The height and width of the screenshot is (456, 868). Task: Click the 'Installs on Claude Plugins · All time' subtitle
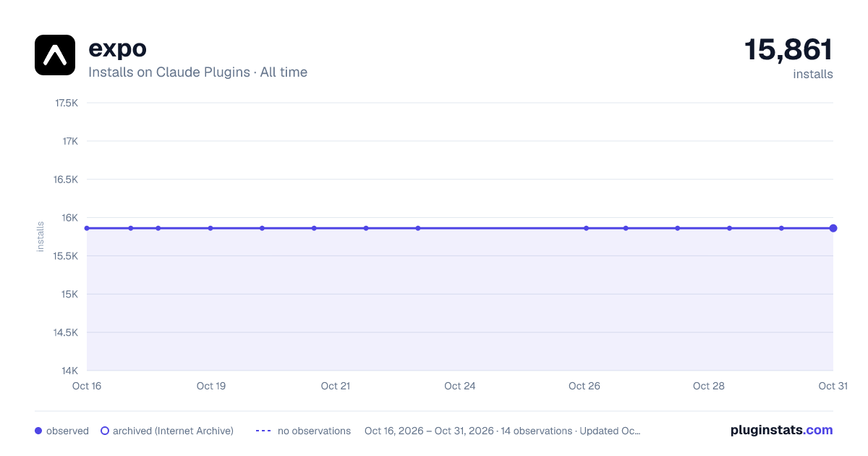point(197,72)
